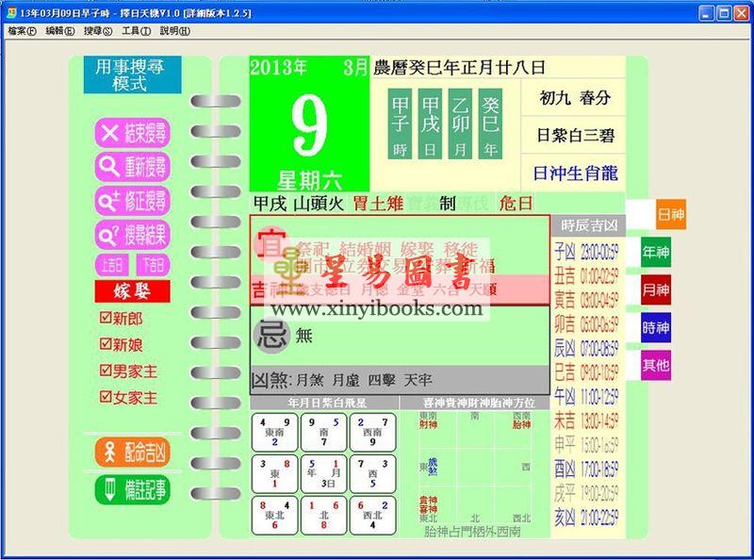This screenshot has width=754, height=560.
Task: Click the 東南 flying star cell
Action: [x=274, y=432]
